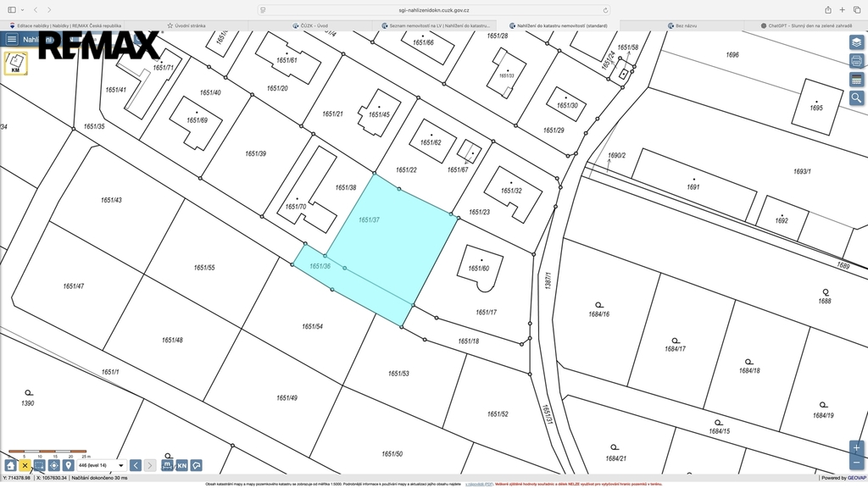Click the print map icon
Viewport: 868px width, 488px height.
click(x=857, y=61)
